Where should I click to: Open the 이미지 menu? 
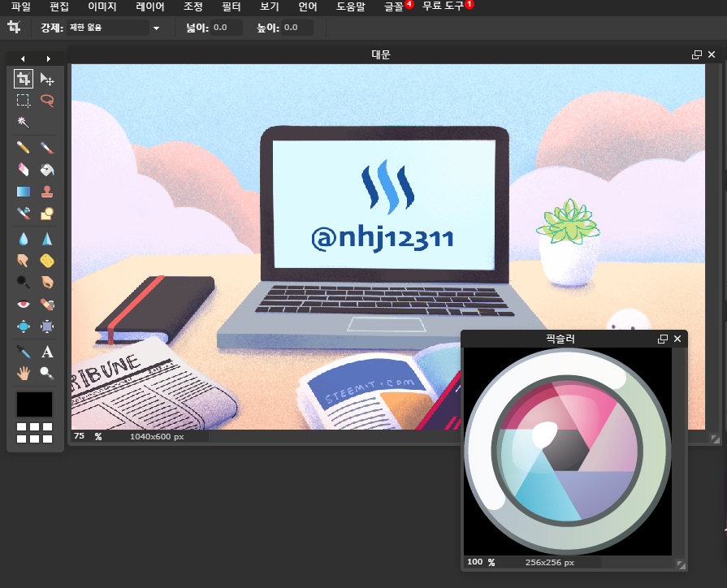pyautogui.click(x=102, y=6)
